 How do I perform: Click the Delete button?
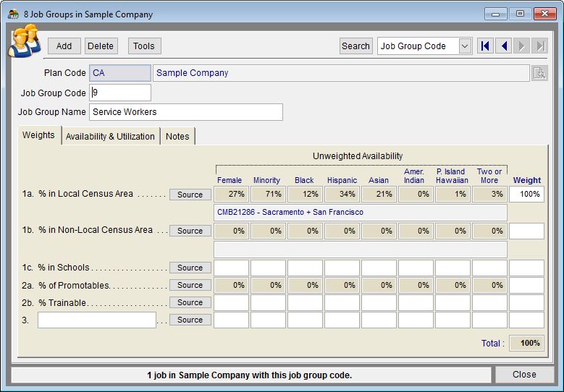(101, 46)
